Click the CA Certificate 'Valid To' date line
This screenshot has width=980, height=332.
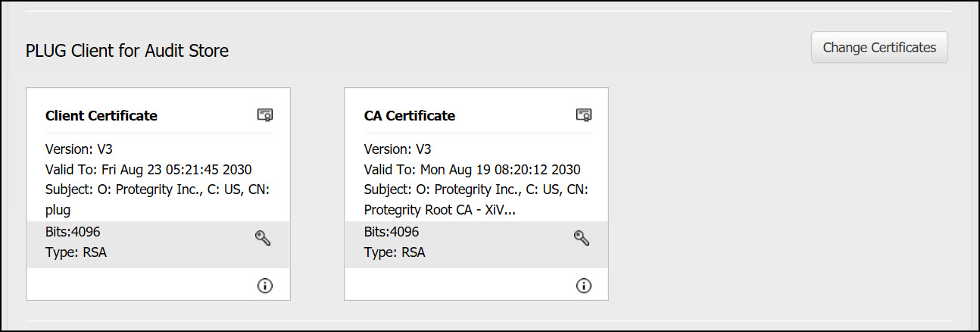pyautogui.click(x=472, y=169)
